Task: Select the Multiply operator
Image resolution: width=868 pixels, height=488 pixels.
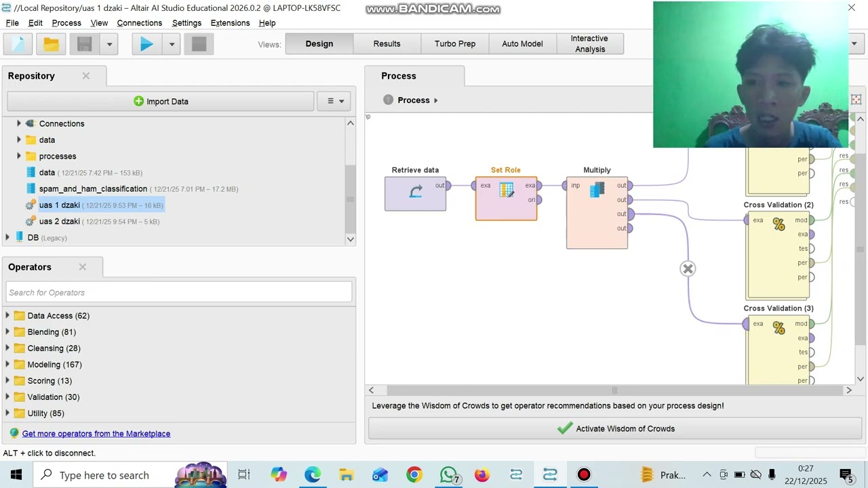Action: coord(597,213)
